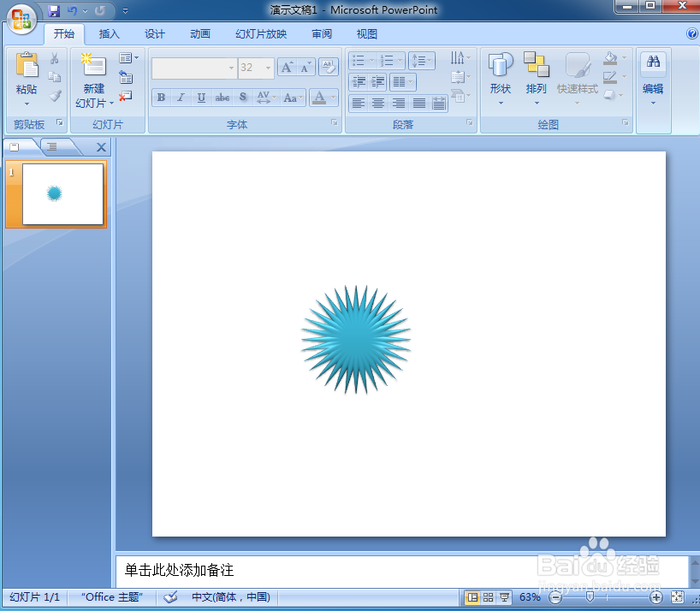The width and height of the screenshot is (700, 611).
Task: Open PowerPoint help question mark
Action: [692, 33]
